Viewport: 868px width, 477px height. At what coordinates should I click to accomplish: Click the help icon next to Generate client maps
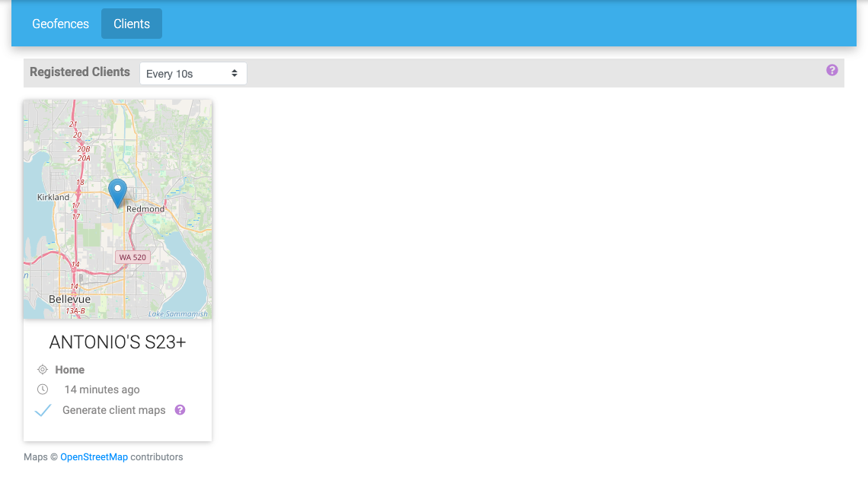(x=180, y=410)
